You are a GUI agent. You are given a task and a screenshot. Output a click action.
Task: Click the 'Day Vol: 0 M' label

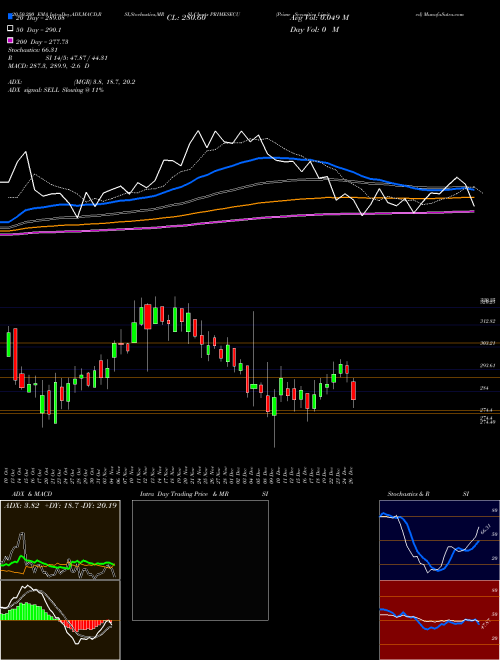pyautogui.click(x=314, y=30)
